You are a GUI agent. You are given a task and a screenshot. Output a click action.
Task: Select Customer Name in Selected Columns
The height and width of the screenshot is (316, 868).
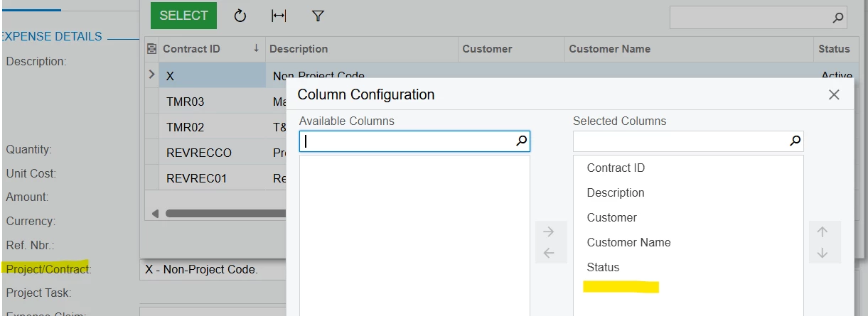(x=628, y=242)
